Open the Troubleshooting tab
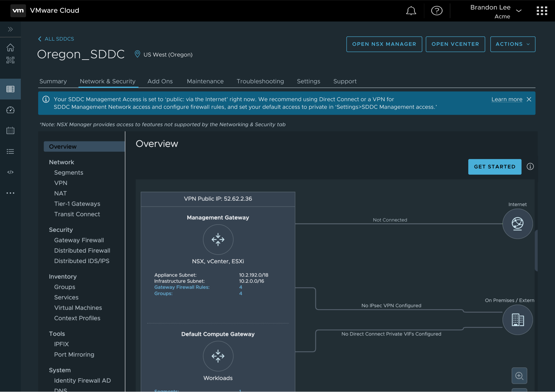 click(260, 81)
